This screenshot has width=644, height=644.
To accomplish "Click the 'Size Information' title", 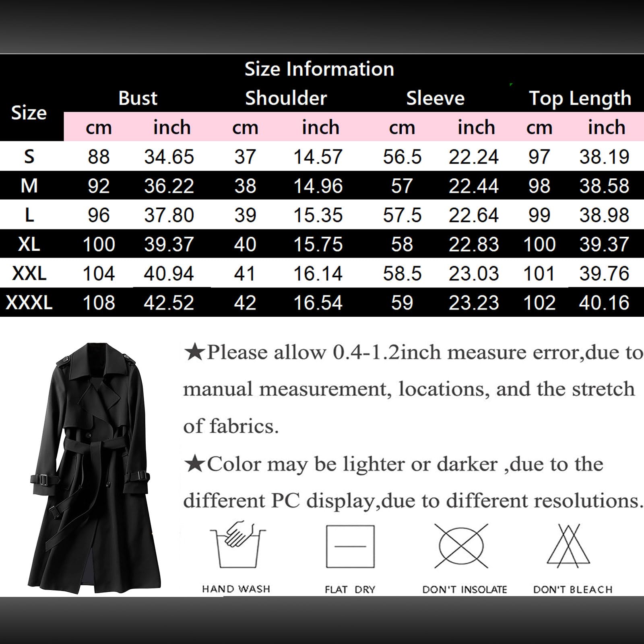I will (x=320, y=69).
